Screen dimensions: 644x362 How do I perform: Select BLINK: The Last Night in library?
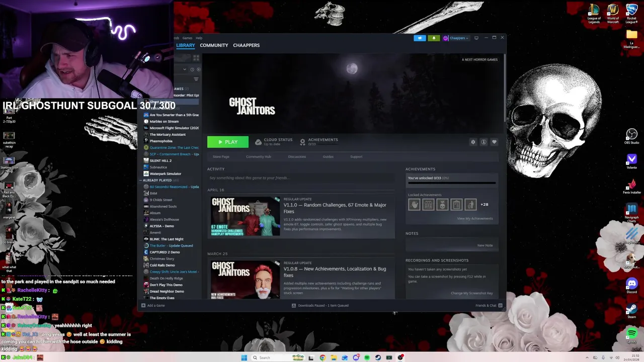pos(167,239)
